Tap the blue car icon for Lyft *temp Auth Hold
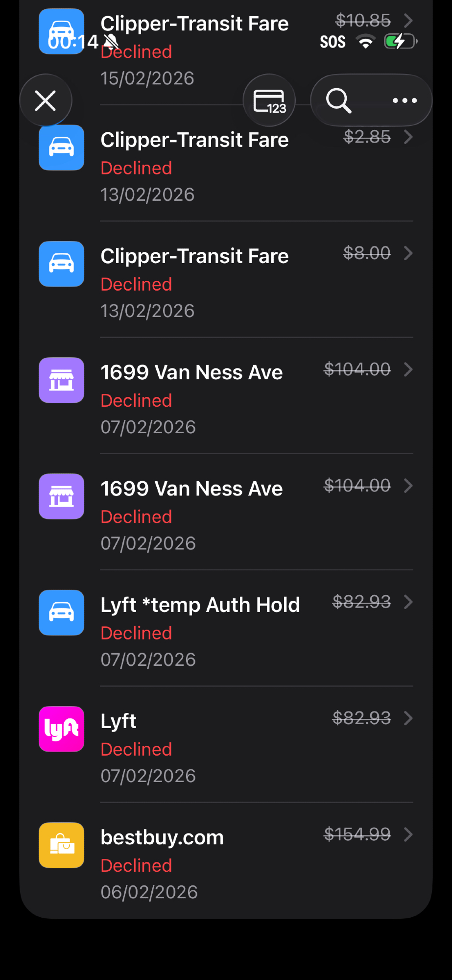Viewport: 452px width, 980px height. click(x=62, y=612)
